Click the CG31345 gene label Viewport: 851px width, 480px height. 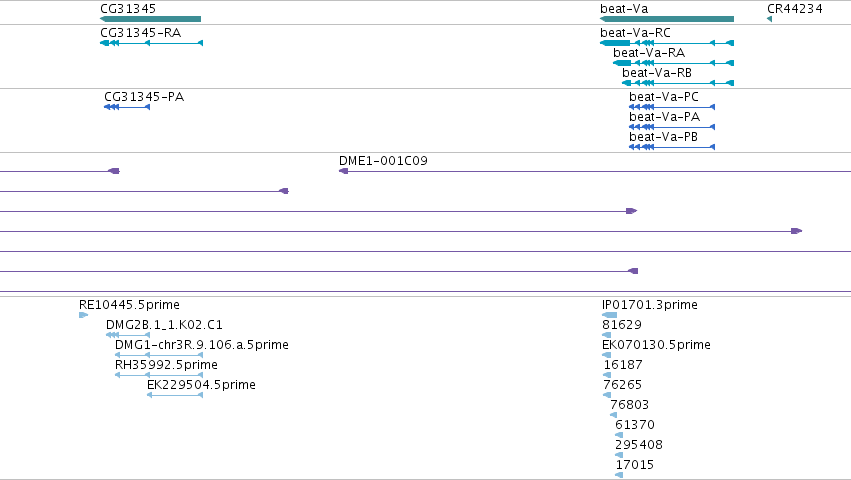[128, 9]
